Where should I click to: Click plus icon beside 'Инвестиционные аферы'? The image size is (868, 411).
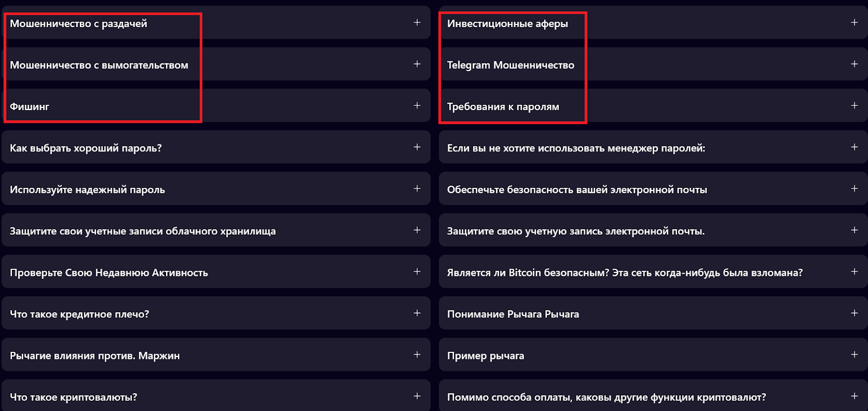(x=854, y=23)
